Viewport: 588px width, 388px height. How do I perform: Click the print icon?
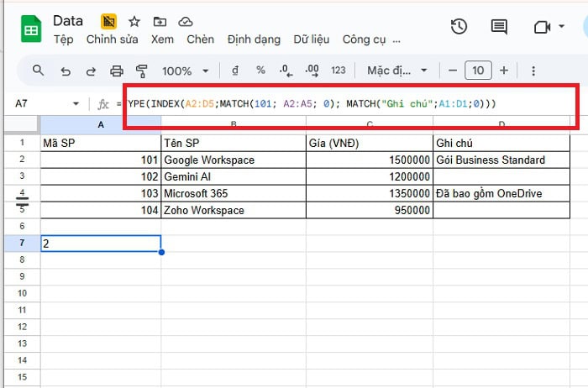117,71
